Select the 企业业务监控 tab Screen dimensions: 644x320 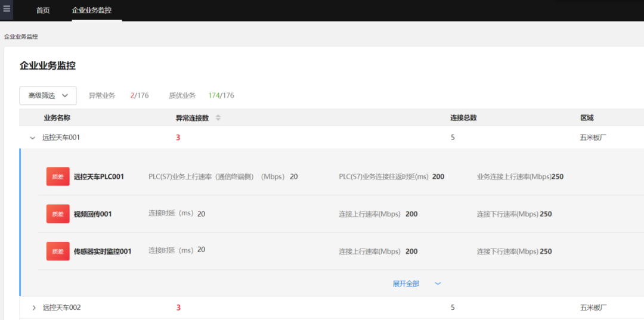point(91,11)
